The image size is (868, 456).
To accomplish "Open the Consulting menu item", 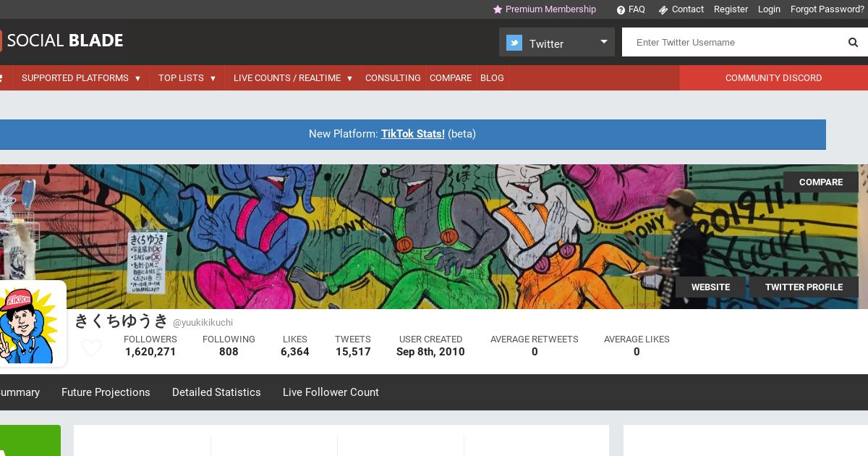I will (393, 77).
